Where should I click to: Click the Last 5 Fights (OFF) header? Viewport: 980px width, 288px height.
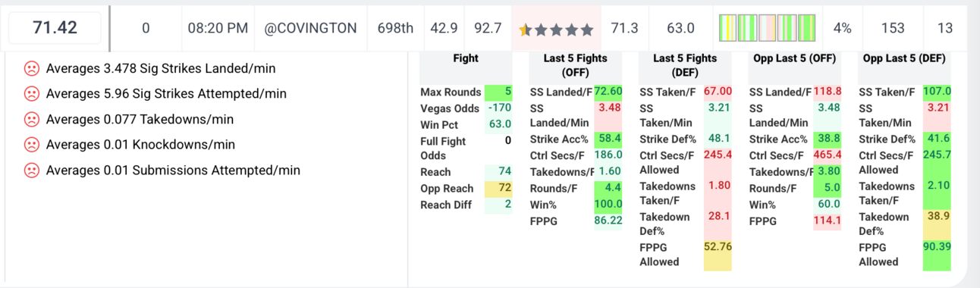[x=575, y=65]
